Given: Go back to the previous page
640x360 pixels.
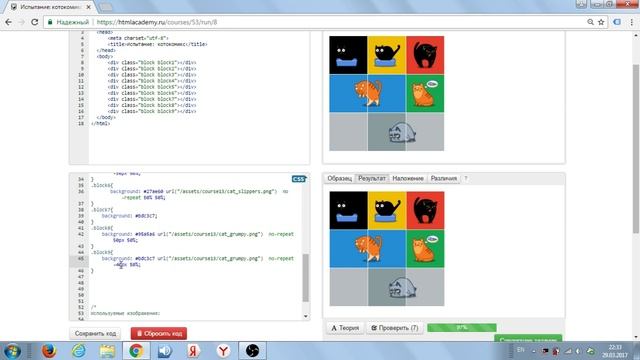Looking at the screenshot, I should [x=8, y=22].
